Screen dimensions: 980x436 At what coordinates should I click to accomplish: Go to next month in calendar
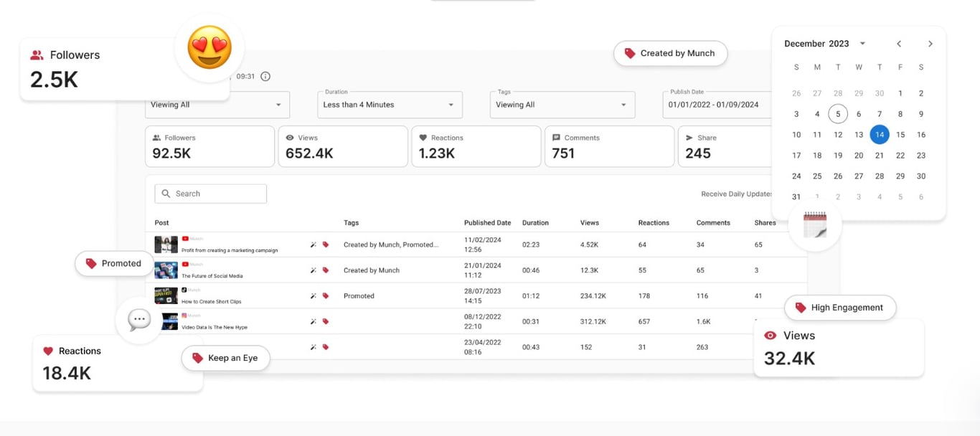tap(930, 44)
